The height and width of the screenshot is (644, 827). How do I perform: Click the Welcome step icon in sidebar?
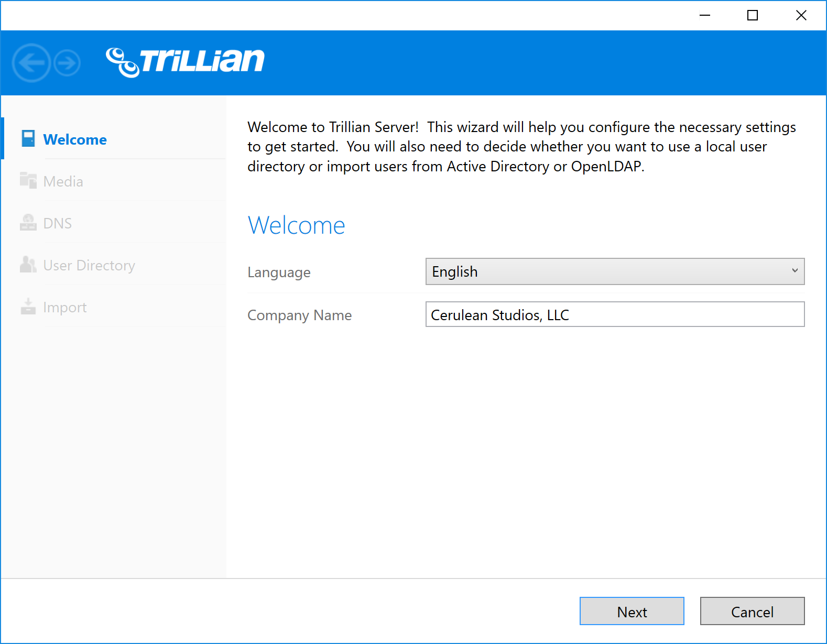(x=28, y=139)
